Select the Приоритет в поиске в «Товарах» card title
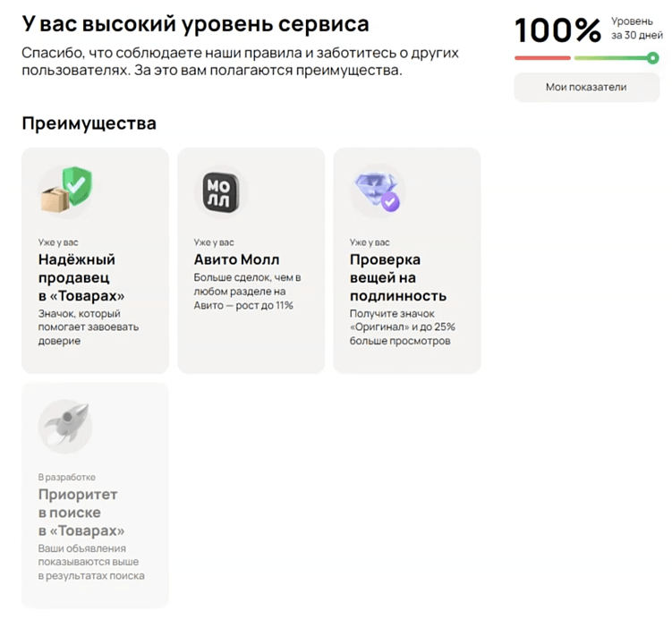The image size is (672, 628). tap(81, 513)
